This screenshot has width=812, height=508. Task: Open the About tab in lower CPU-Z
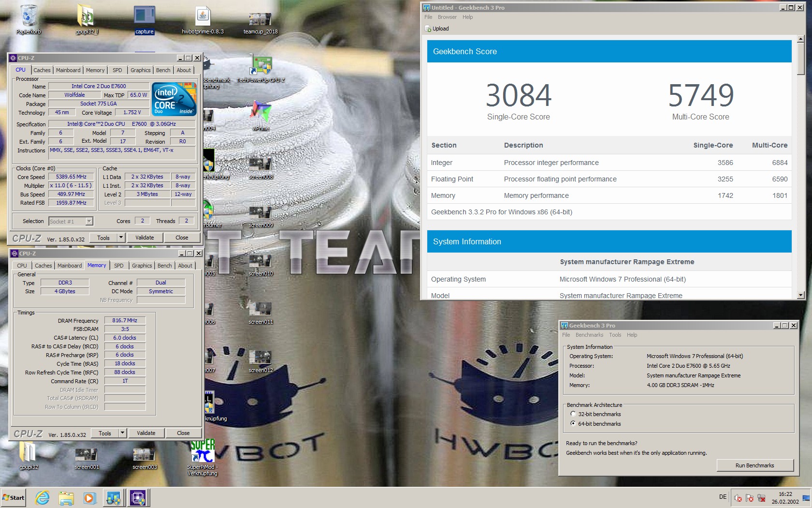click(185, 266)
